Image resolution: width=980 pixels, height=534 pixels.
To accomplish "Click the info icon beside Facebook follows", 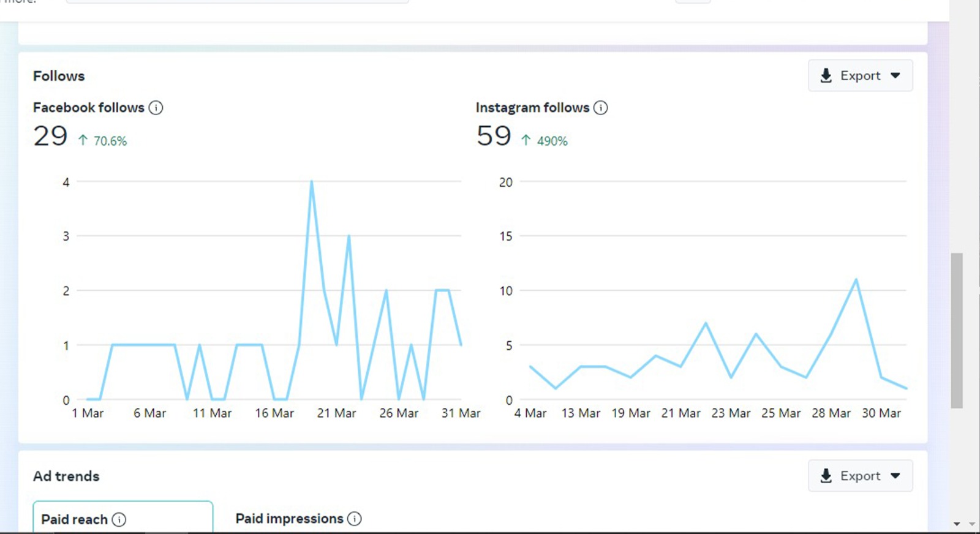I will coord(156,108).
